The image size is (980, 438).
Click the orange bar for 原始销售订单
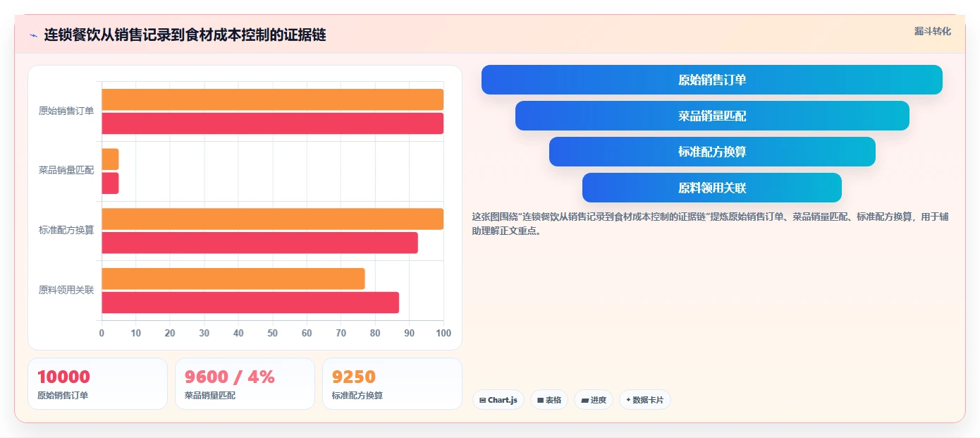(x=273, y=99)
